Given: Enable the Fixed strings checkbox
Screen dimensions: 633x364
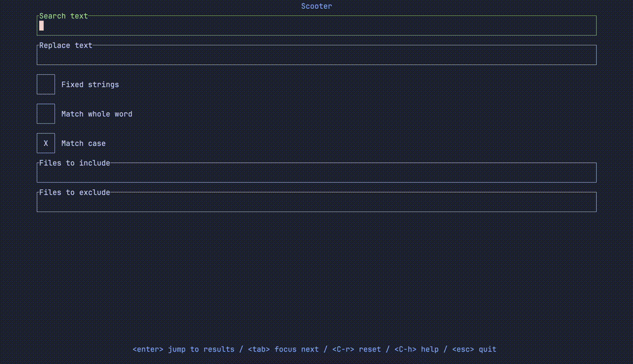Looking at the screenshot, I should point(46,84).
